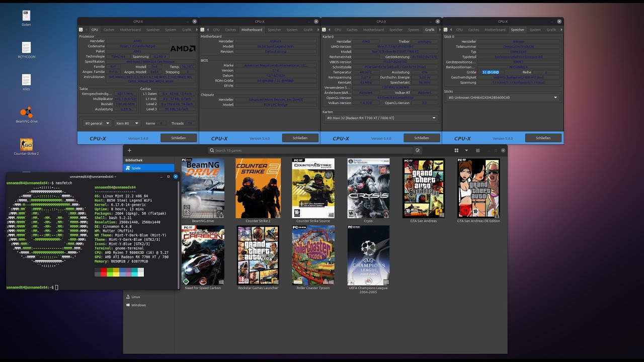Expand the Sticks dropdown showing CMH64GX5M2B5600C40

click(502, 98)
